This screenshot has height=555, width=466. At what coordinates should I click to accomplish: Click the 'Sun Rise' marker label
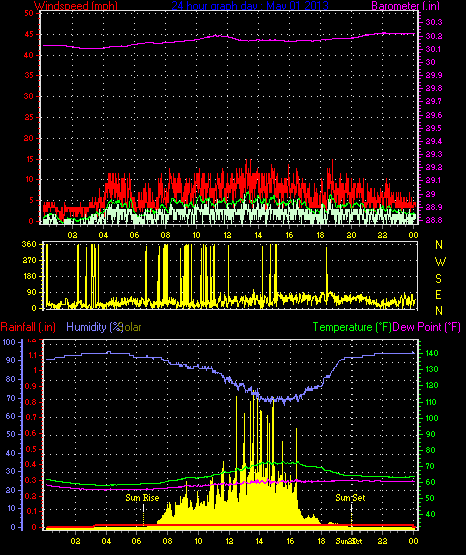pyautogui.click(x=142, y=498)
